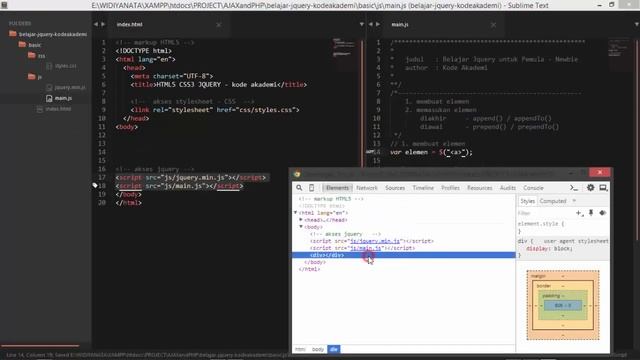Click the var elemen line in main.js
The width and height of the screenshot is (640, 360).
[x=431, y=152]
